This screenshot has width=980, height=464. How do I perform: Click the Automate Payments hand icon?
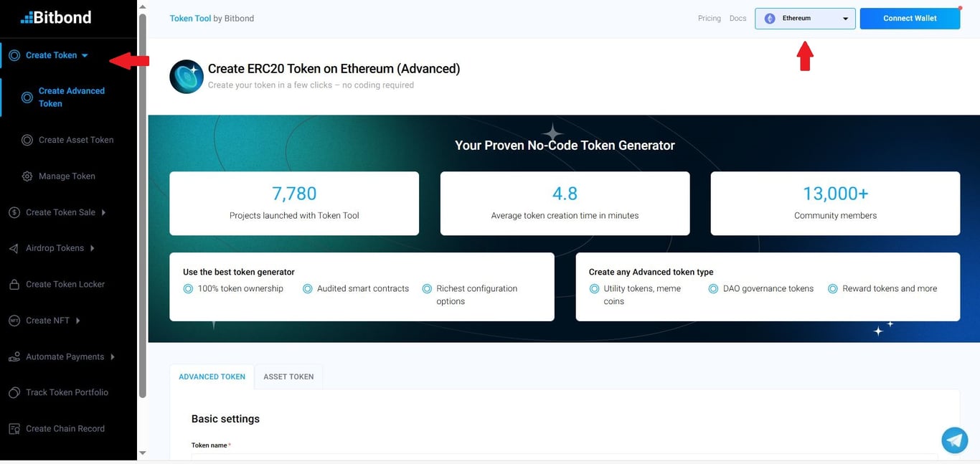pos(14,357)
